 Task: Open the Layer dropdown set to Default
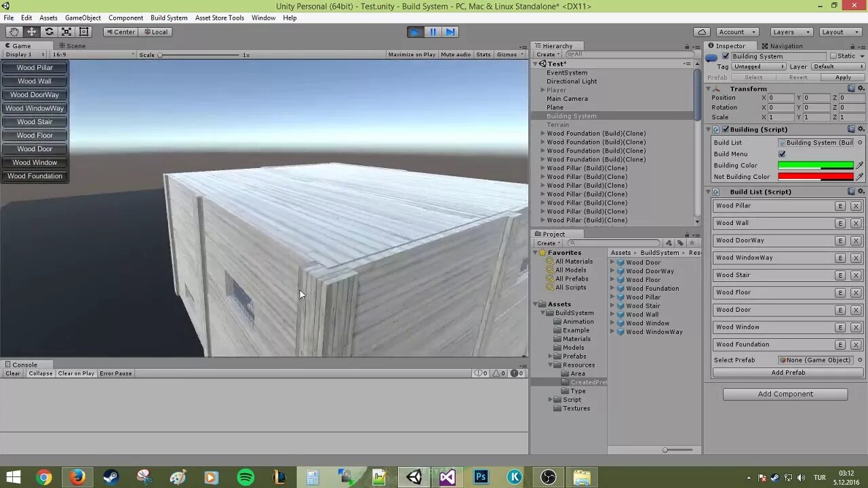click(838, 66)
